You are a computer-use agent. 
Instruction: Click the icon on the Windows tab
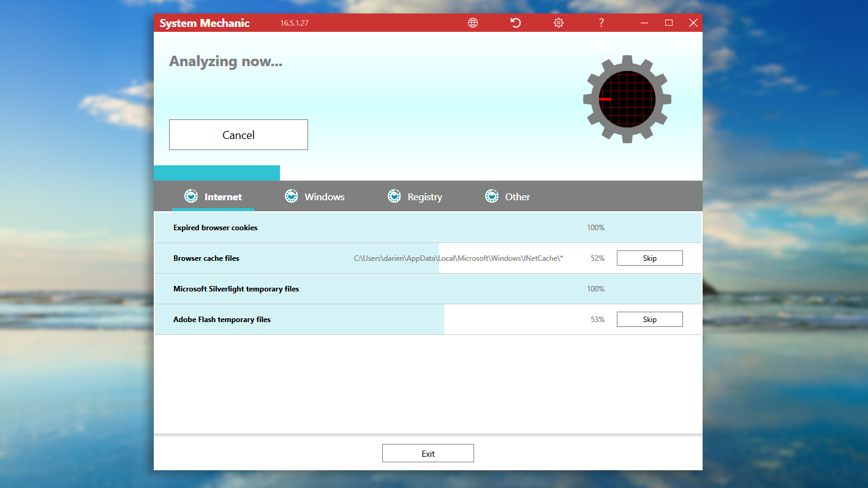pos(292,196)
